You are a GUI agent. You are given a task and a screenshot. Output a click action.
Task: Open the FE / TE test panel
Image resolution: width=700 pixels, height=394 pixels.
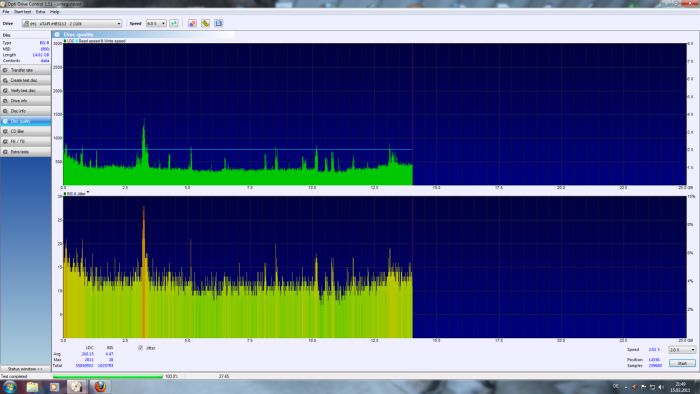pyautogui.click(x=25, y=141)
